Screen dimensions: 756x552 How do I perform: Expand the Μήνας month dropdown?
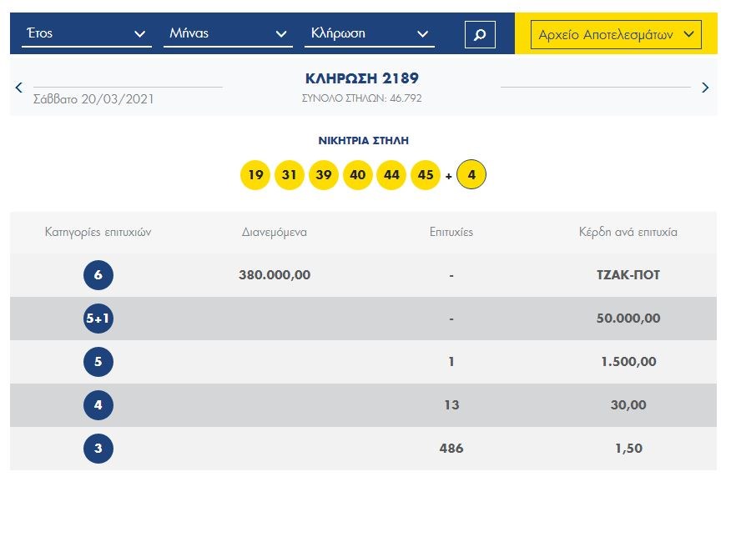227,34
